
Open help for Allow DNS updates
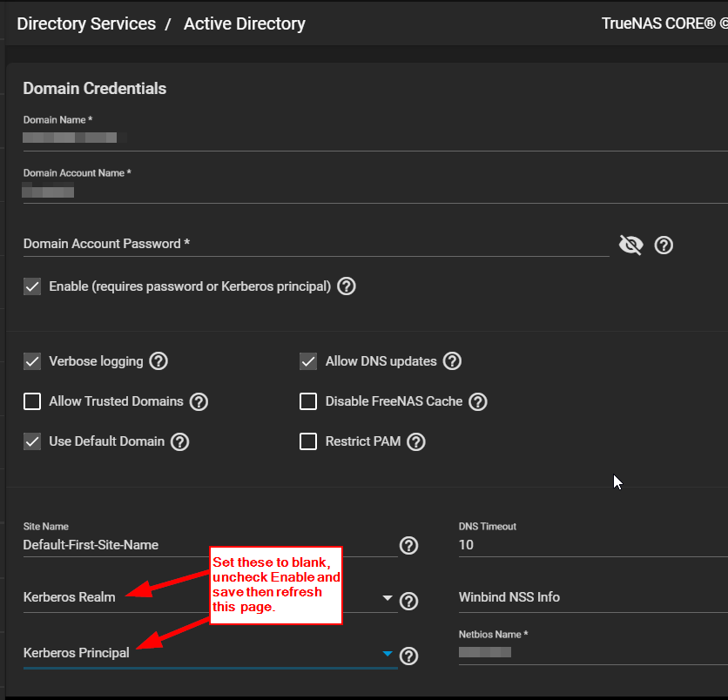452,361
